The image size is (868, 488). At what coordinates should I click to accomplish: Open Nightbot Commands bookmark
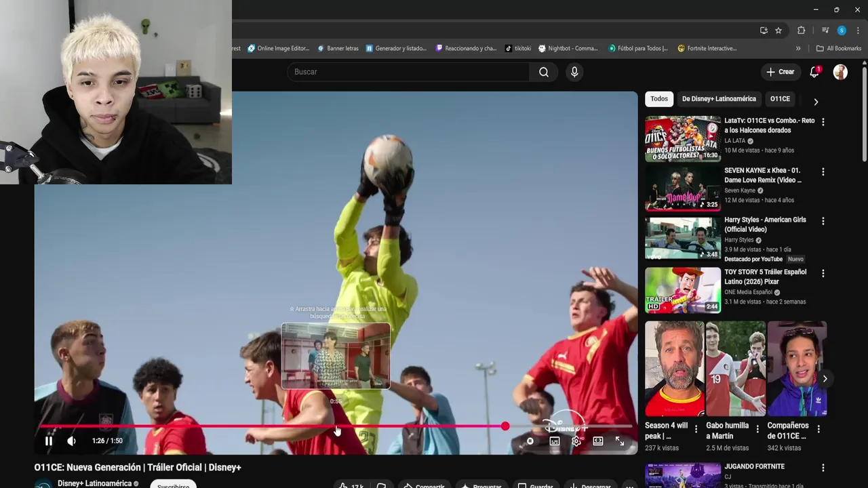[x=568, y=48]
